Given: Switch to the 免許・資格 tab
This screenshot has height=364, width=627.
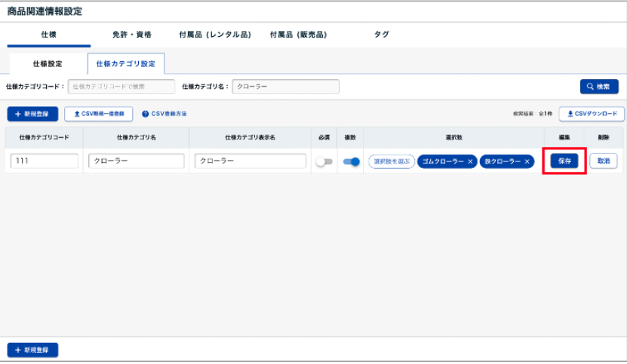Looking at the screenshot, I should click(132, 35).
